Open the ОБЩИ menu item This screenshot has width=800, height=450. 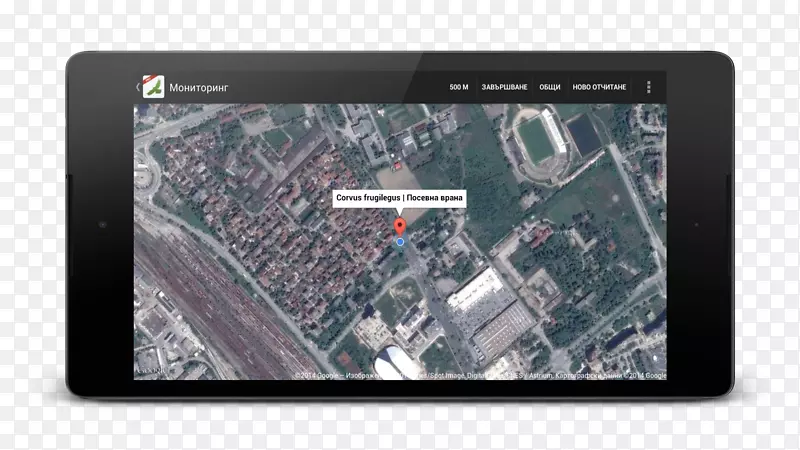(x=550, y=87)
